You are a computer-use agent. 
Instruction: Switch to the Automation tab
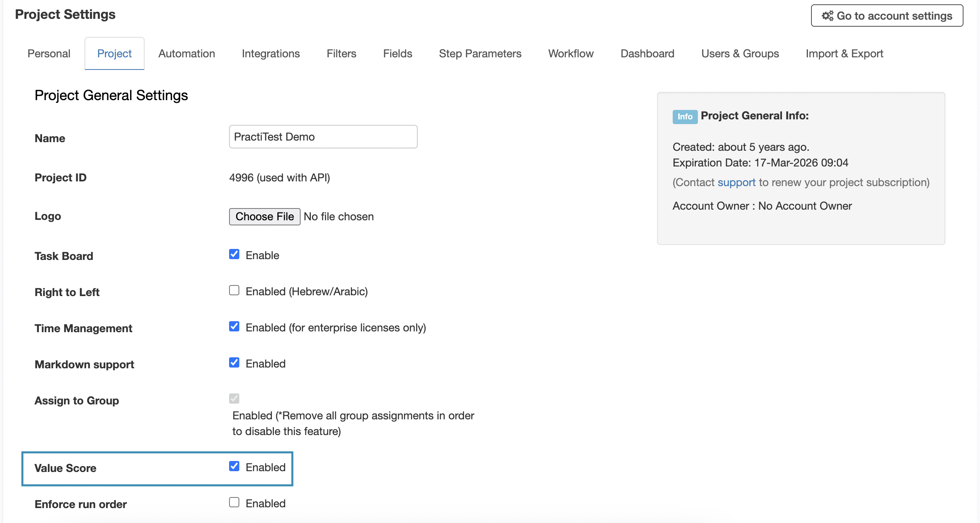[x=187, y=53]
